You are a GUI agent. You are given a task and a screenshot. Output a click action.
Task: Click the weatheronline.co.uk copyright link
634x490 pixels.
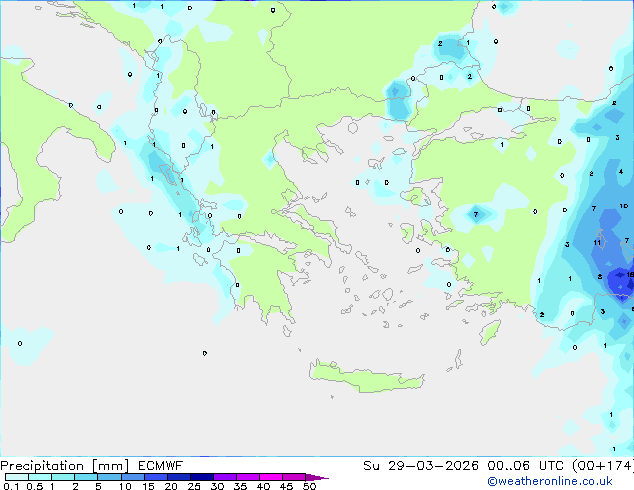point(549,481)
